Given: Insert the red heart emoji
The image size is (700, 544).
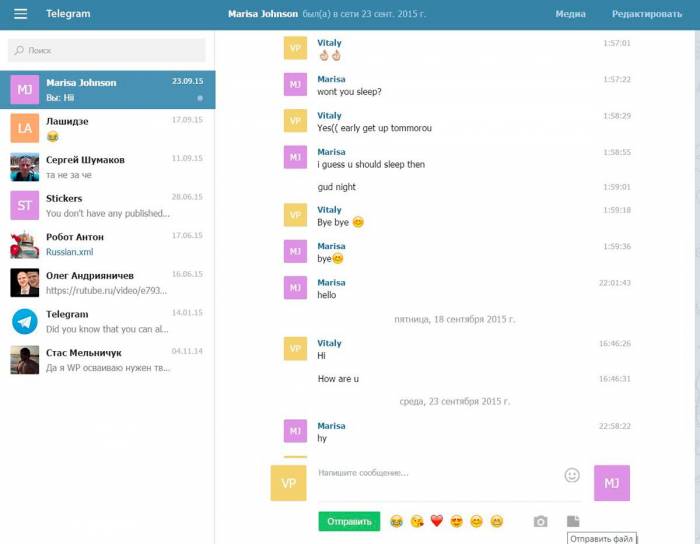Looking at the screenshot, I should click(x=436, y=521).
